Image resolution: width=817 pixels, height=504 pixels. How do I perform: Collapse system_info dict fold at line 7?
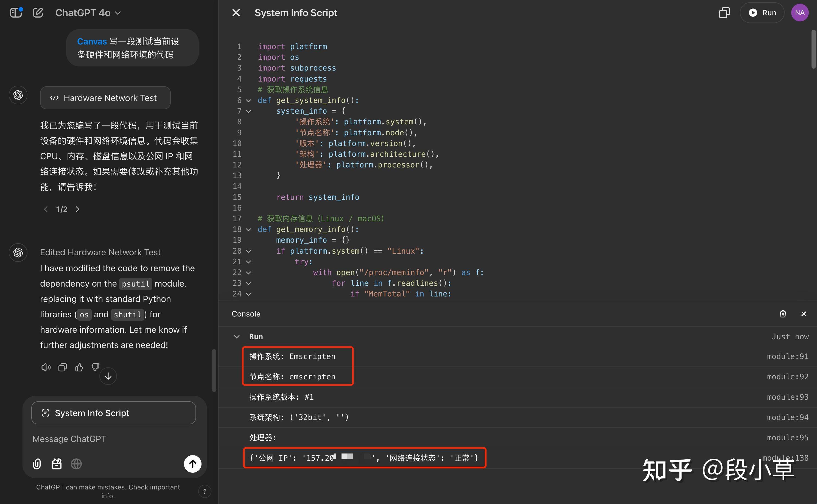click(248, 111)
